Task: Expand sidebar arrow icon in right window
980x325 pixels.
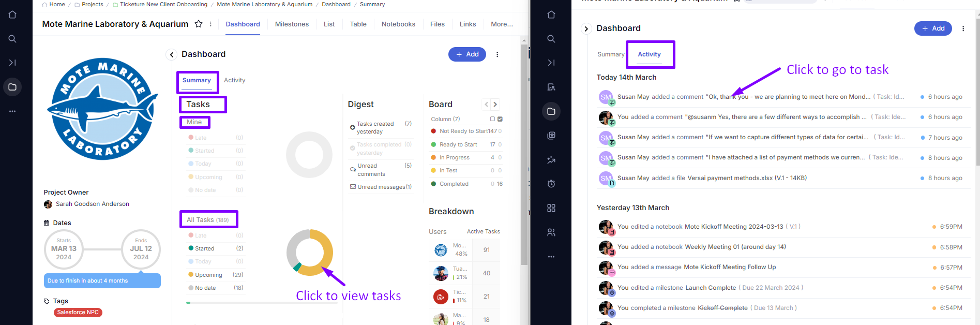Action: pos(551,63)
